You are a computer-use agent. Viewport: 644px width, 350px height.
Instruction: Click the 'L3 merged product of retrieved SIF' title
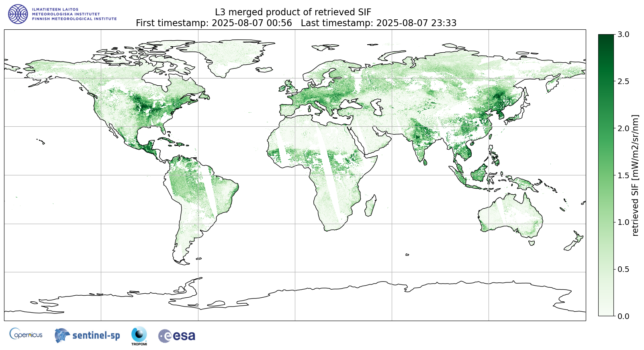point(293,12)
